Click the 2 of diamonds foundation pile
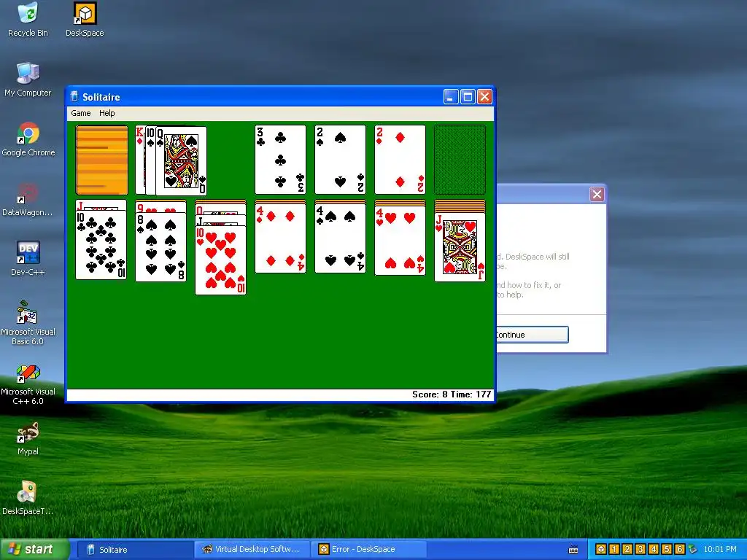The image size is (747, 560). click(x=400, y=160)
